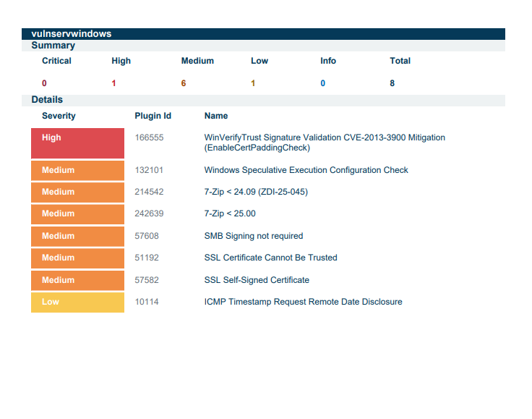Click the Critical count 0

click(44, 83)
